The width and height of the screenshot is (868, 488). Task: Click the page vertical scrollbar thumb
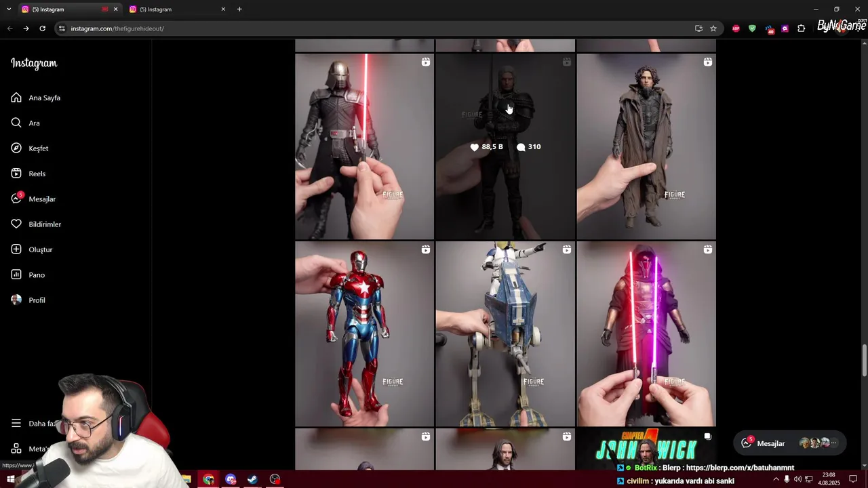click(x=865, y=360)
